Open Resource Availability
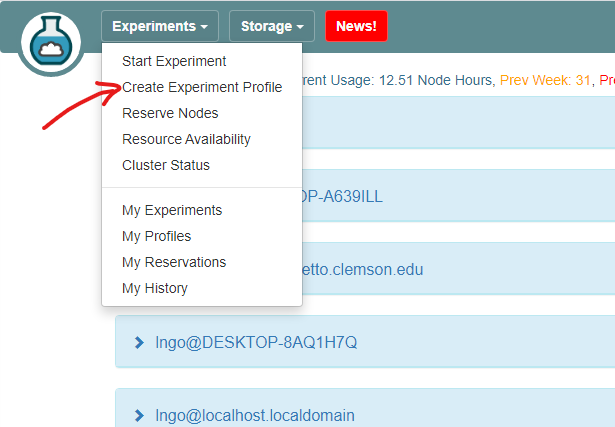Screen dimensions: 615x427 [x=186, y=139]
